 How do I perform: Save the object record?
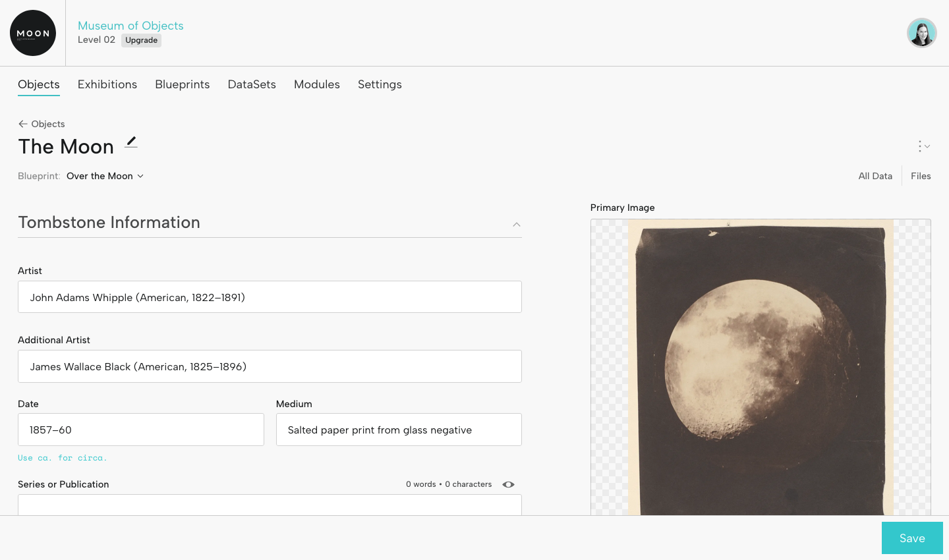pos(912,538)
